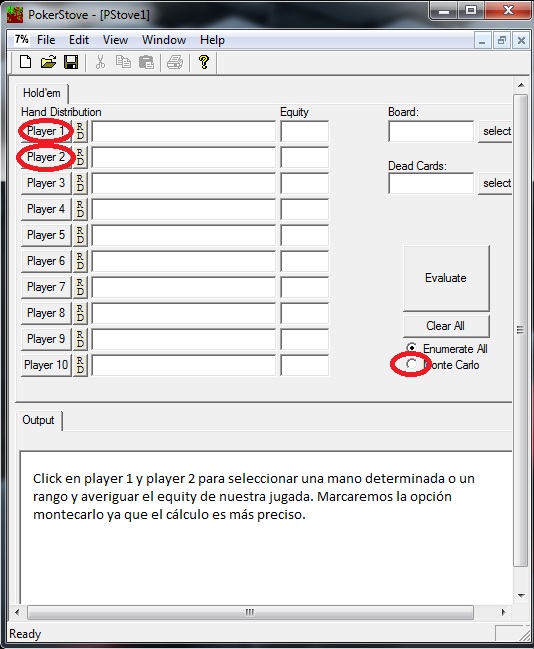
Task: Click the Player 4 button
Action: point(46,209)
